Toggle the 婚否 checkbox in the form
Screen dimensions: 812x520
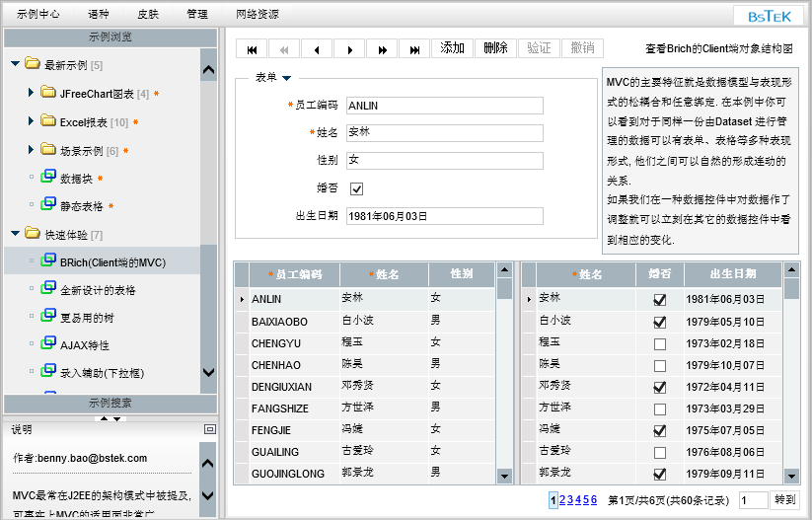357,188
